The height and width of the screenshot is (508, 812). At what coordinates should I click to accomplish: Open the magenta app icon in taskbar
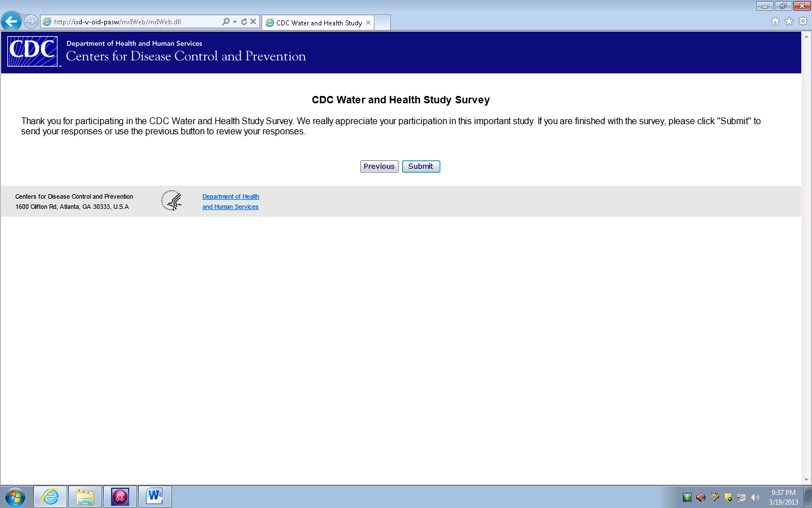point(120,497)
